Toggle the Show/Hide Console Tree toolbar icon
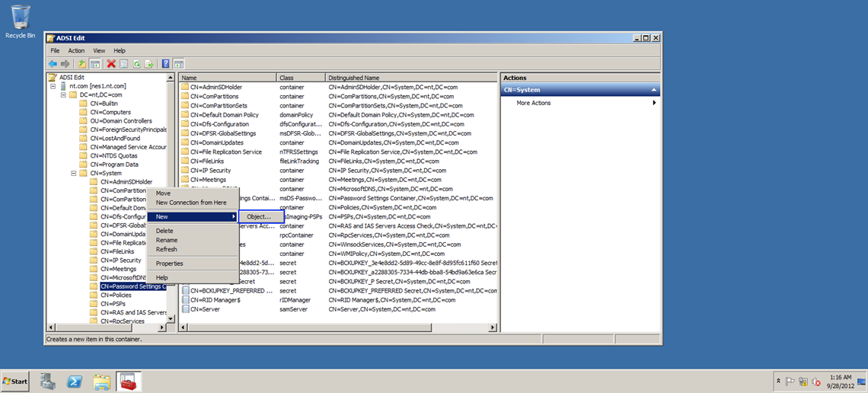This screenshot has height=393, width=868. (94, 64)
